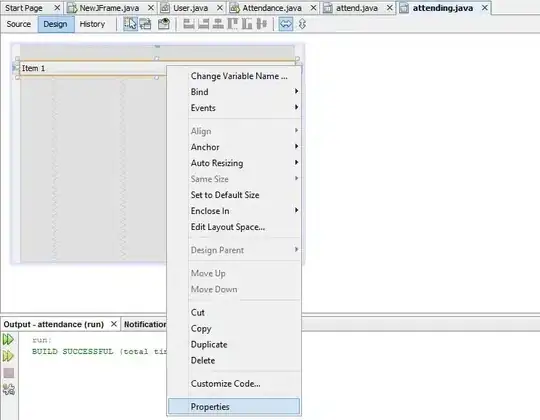Switch to the NewJFrame.java tab

[x=109, y=8]
